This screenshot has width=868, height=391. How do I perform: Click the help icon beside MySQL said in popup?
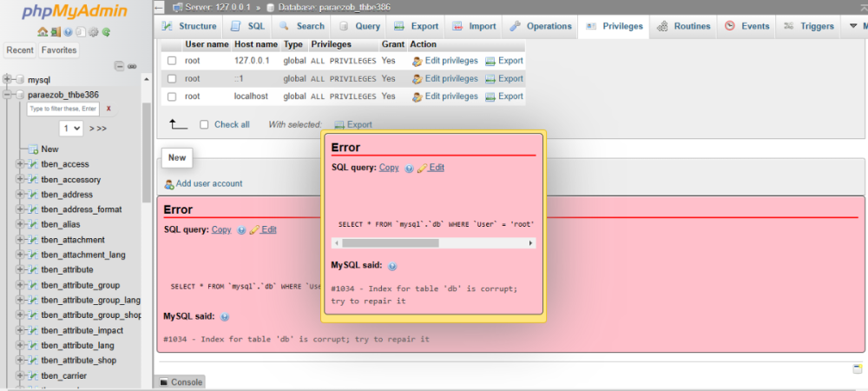coord(391,266)
